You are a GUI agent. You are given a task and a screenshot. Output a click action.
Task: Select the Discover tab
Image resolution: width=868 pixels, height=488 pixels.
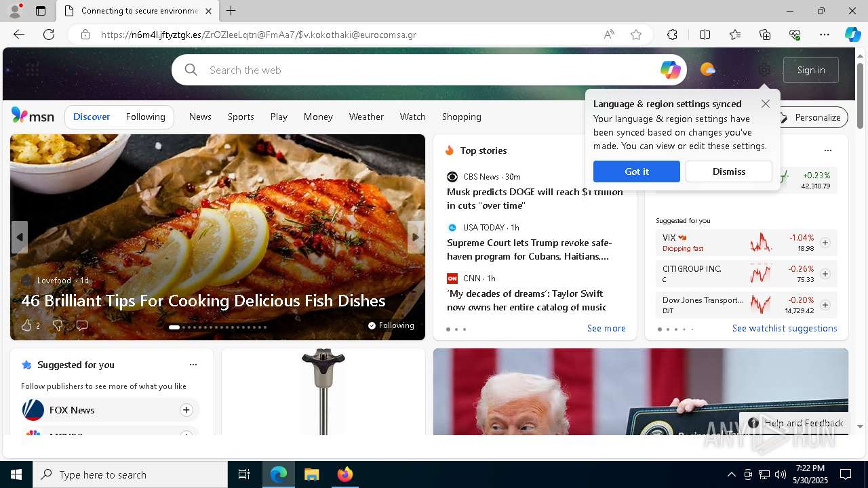point(92,117)
